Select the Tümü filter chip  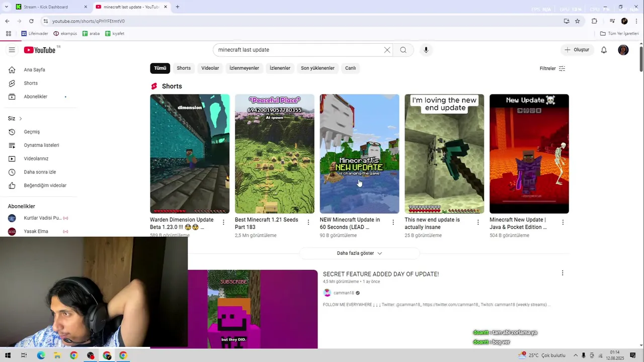click(160, 68)
